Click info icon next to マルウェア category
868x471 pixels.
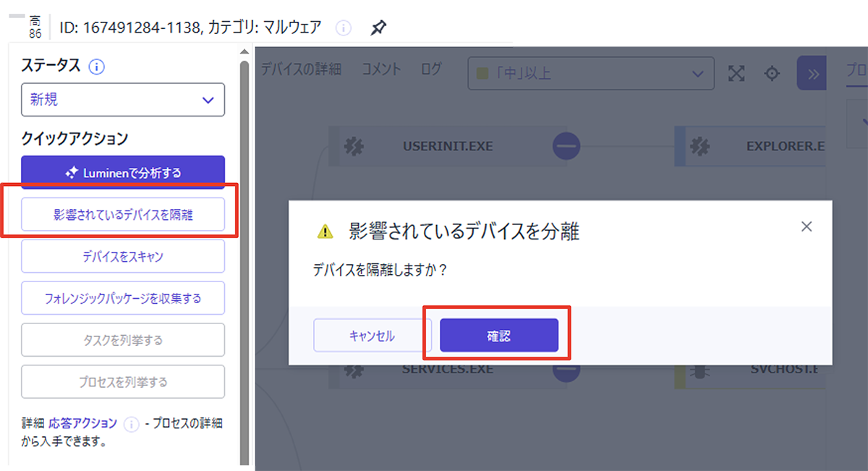(x=344, y=28)
